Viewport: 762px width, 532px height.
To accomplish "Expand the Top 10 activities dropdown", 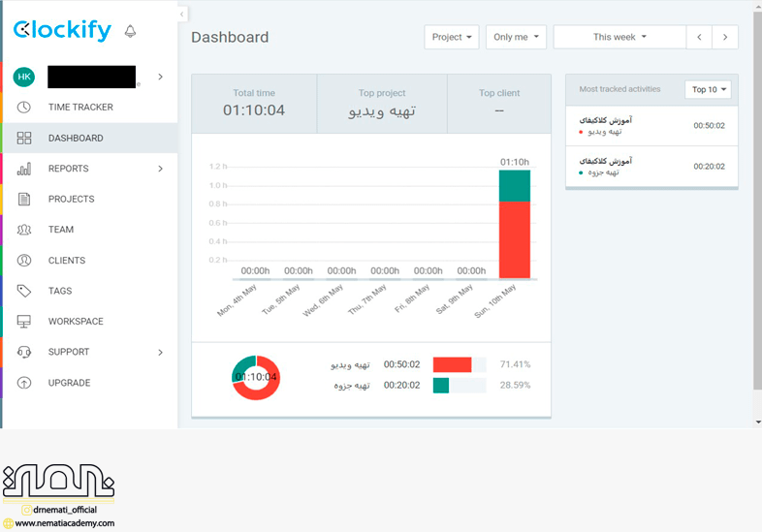I will 708,89.
